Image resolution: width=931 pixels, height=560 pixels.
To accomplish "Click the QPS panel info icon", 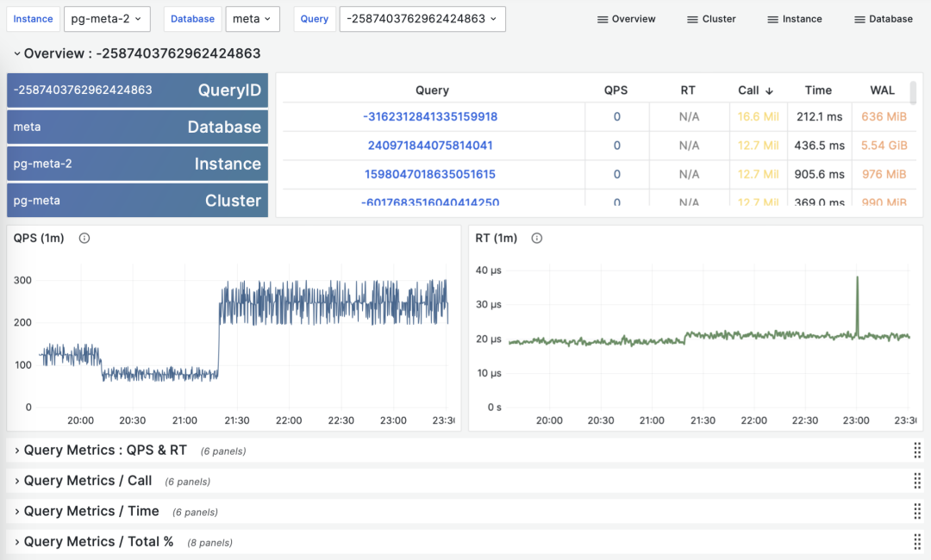I will coord(84,239).
